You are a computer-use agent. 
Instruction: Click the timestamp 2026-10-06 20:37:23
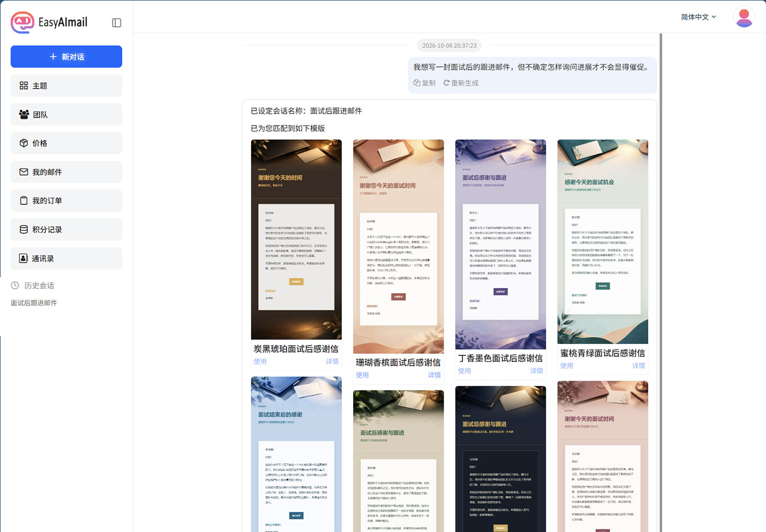click(449, 46)
